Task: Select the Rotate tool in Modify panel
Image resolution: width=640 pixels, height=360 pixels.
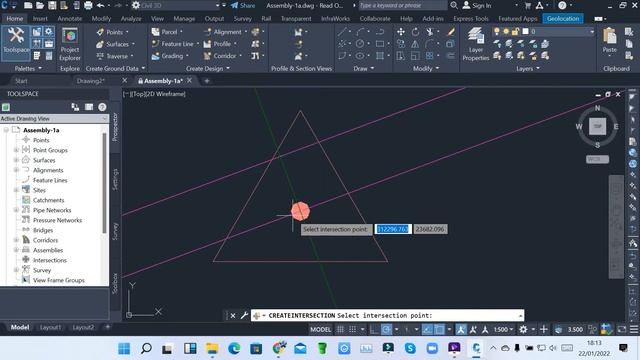Action: tap(415, 32)
